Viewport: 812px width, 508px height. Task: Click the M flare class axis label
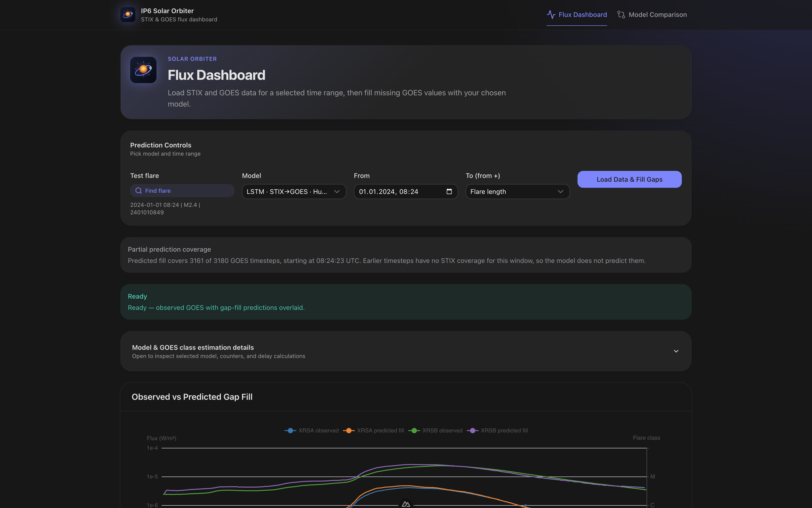point(652,476)
